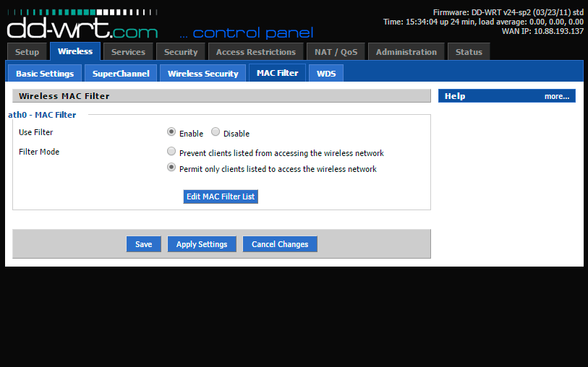Click Edit MAC Filter List button

[x=221, y=197]
